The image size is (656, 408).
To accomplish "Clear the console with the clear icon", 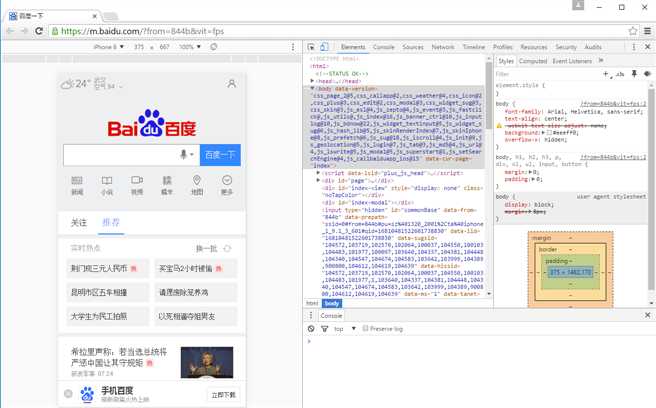I will [x=311, y=329].
